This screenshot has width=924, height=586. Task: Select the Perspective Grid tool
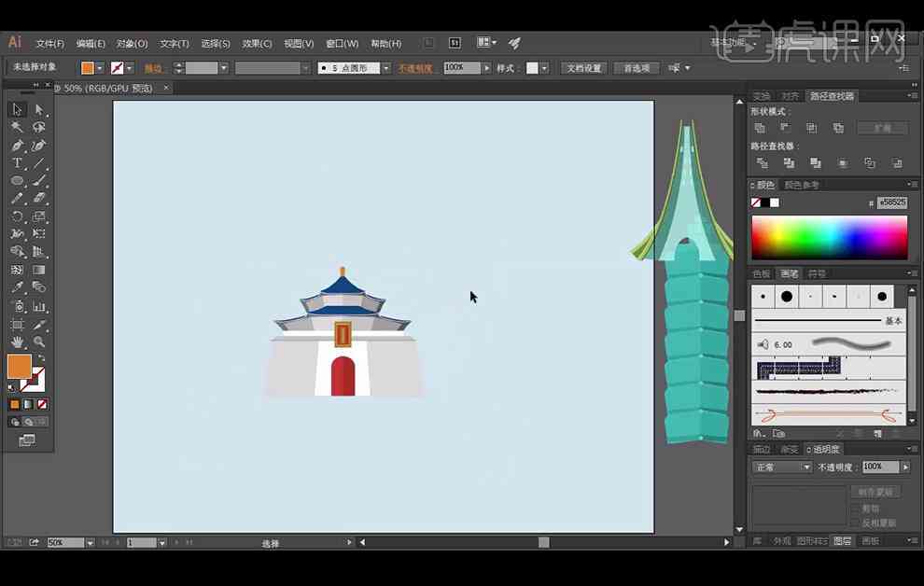point(39,252)
